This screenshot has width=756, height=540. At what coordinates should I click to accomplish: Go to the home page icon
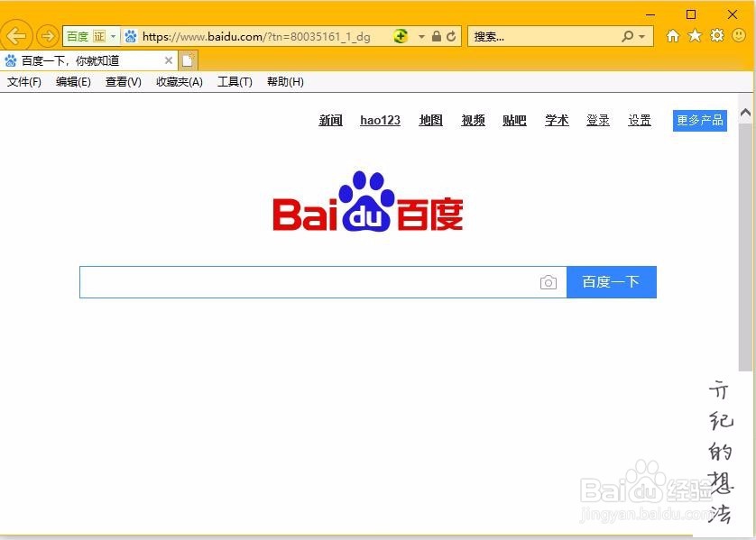tap(673, 36)
